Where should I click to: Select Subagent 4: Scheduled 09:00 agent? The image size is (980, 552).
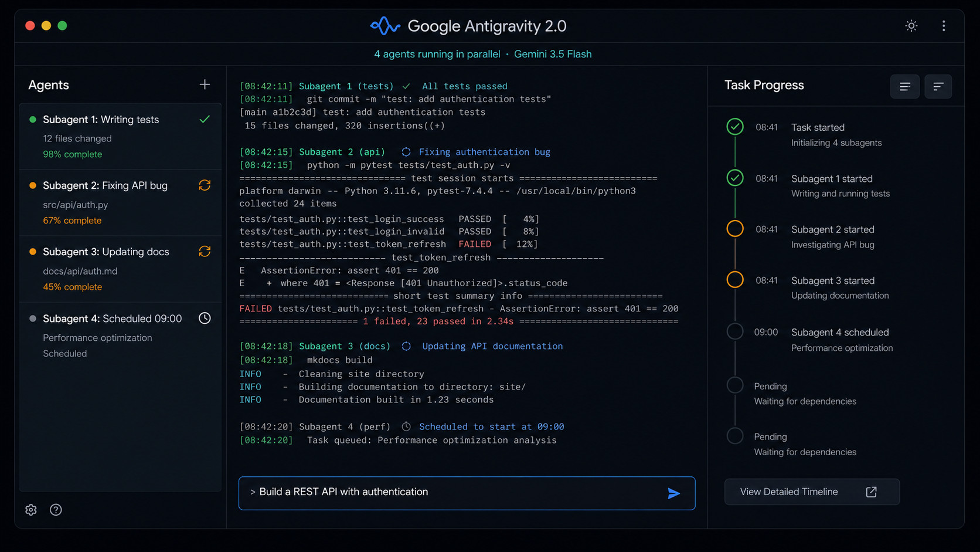(120, 336)
